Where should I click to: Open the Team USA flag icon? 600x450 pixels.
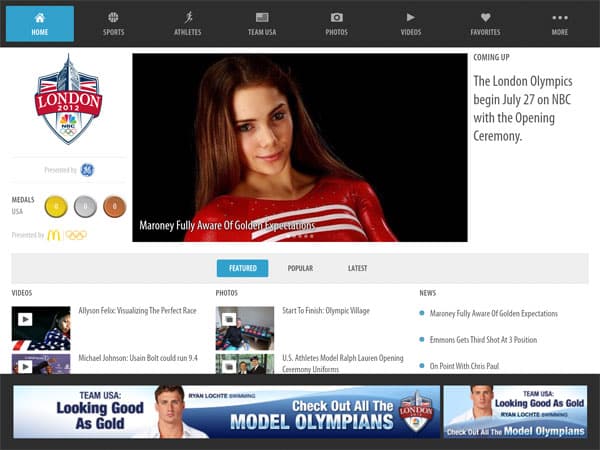(x=262, y=17)
